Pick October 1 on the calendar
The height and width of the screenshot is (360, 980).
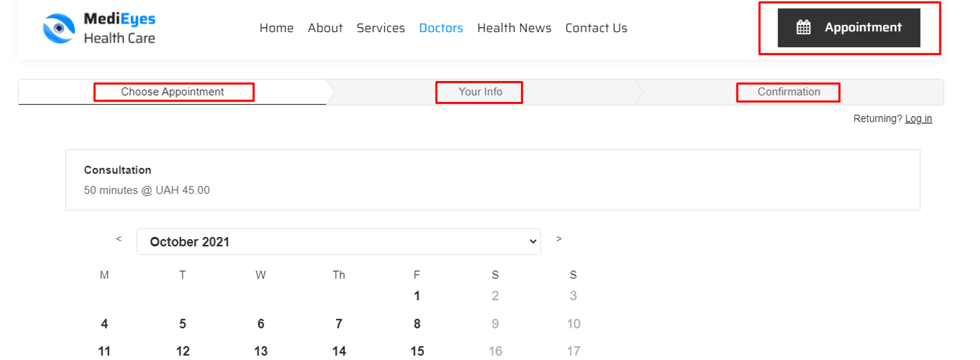(417, 296)
